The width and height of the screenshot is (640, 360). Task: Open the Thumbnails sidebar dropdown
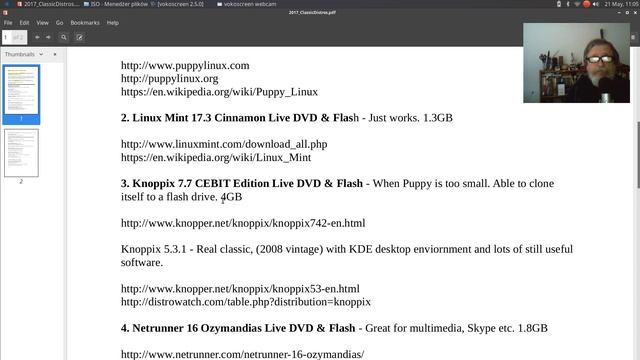tap(41, 54)
